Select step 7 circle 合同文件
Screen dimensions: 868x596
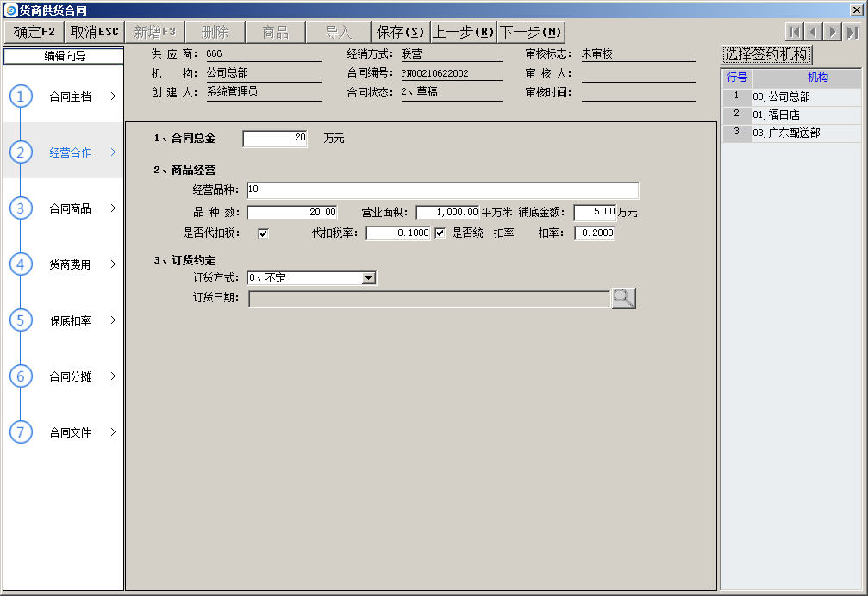(22, 432)
